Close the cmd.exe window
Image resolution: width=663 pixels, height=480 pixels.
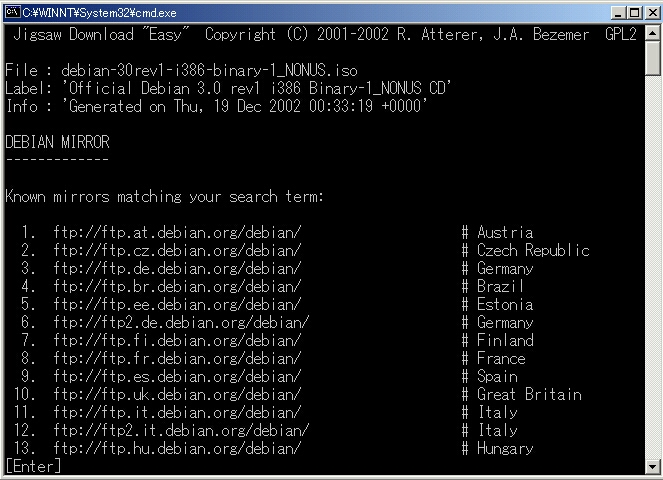click(x=652, y=13)
